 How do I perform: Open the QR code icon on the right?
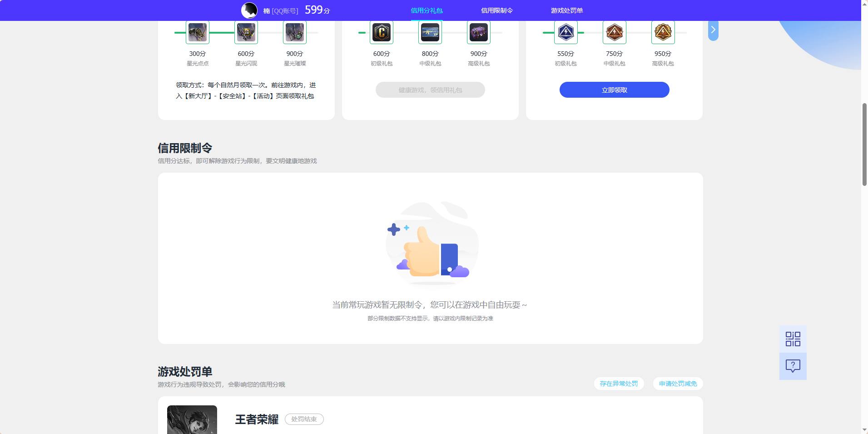(x=793, y=339)
